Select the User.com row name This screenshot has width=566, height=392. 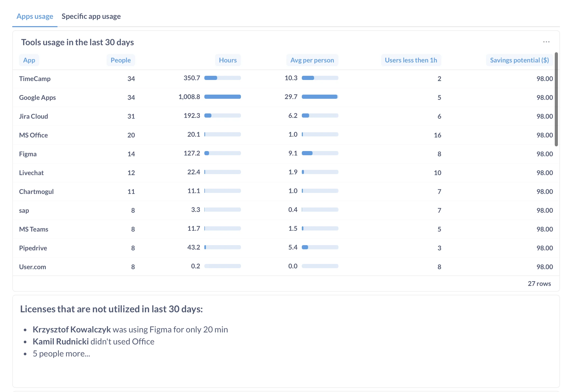pyautogui.click(x=32, y=267)
